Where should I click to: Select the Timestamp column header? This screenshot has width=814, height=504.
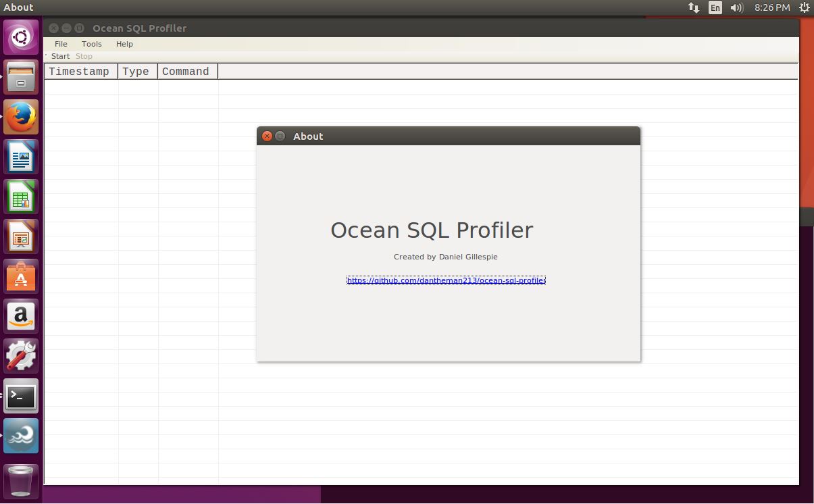[x=80, y=71]
